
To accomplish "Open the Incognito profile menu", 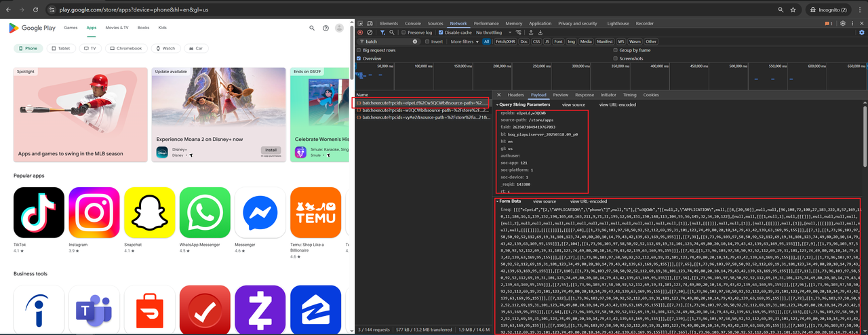I will (x=827, y=10).
